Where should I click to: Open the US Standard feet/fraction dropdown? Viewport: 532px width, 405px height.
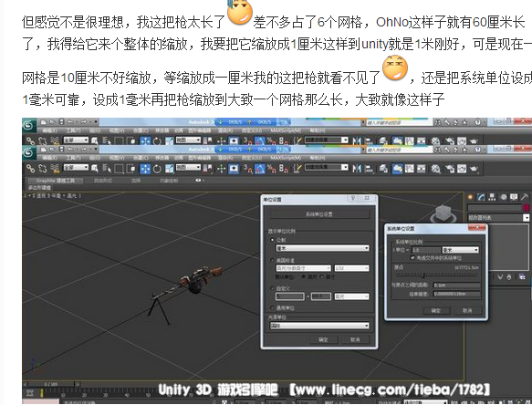click(x=303, y=268)
